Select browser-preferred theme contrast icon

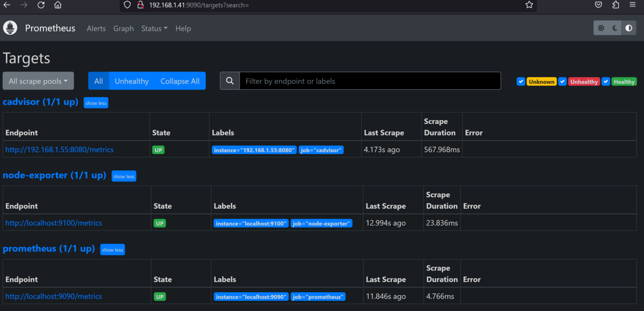(x=629, y=28)
